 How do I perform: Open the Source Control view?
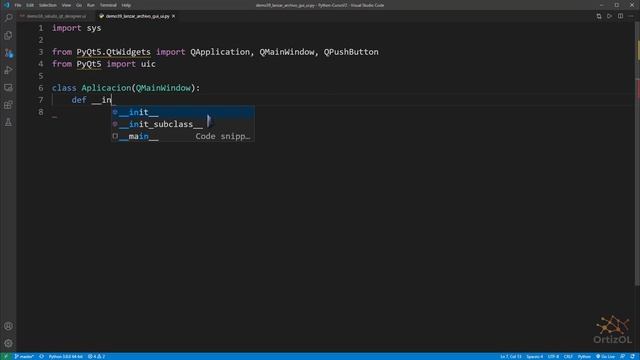[8, 53]
